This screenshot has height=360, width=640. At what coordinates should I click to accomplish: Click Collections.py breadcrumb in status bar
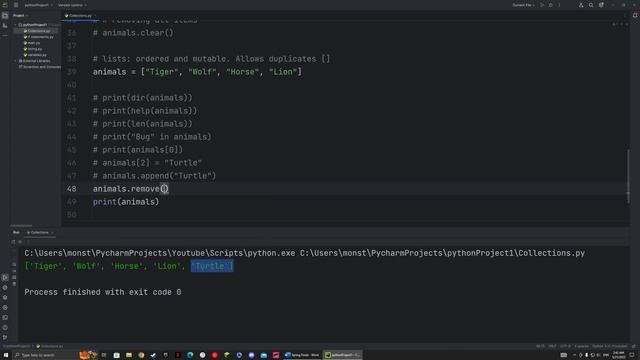(x=50, y=346)
